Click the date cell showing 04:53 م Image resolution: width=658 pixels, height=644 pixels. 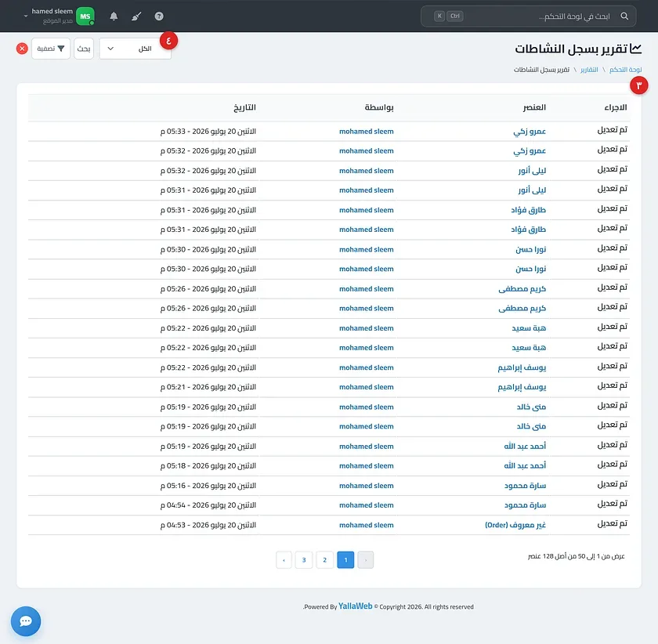click(208, 525)
